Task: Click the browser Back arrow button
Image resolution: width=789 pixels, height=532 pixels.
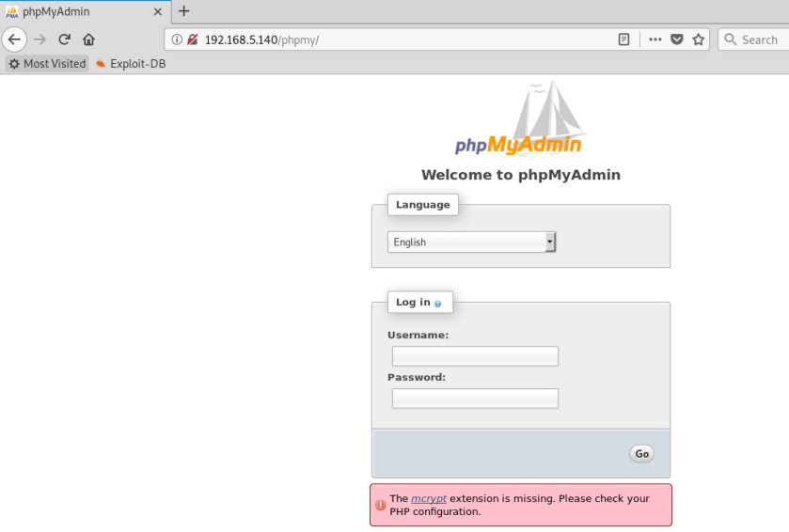Action: coord(14,39)
